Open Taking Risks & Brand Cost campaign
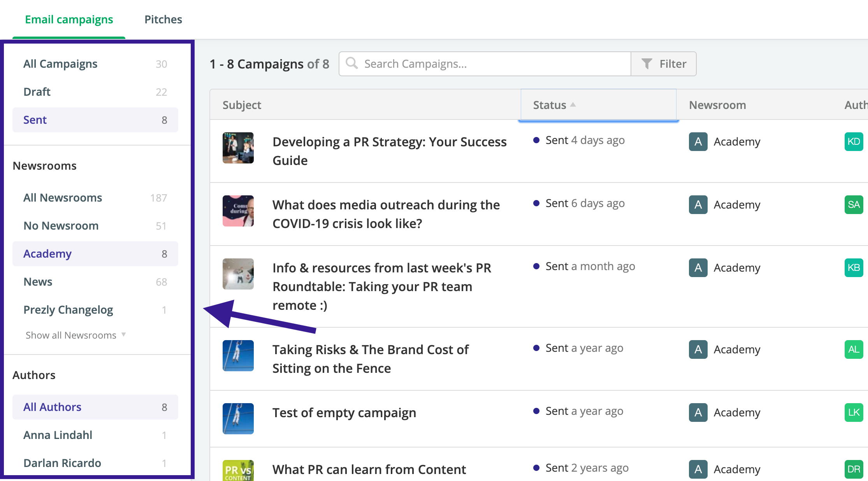The height and width of the screenshot is (481, 868). (x=371, y=359)
